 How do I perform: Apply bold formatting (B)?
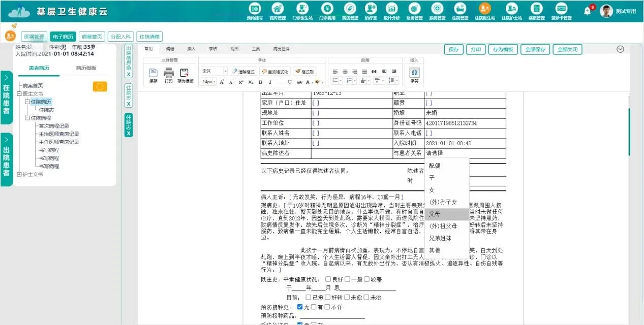pyautogui.click(x=260, y=82)
